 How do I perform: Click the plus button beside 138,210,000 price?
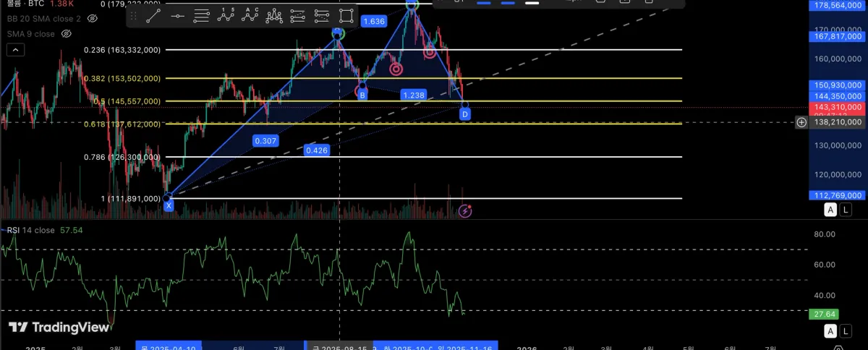pos(801,122)
